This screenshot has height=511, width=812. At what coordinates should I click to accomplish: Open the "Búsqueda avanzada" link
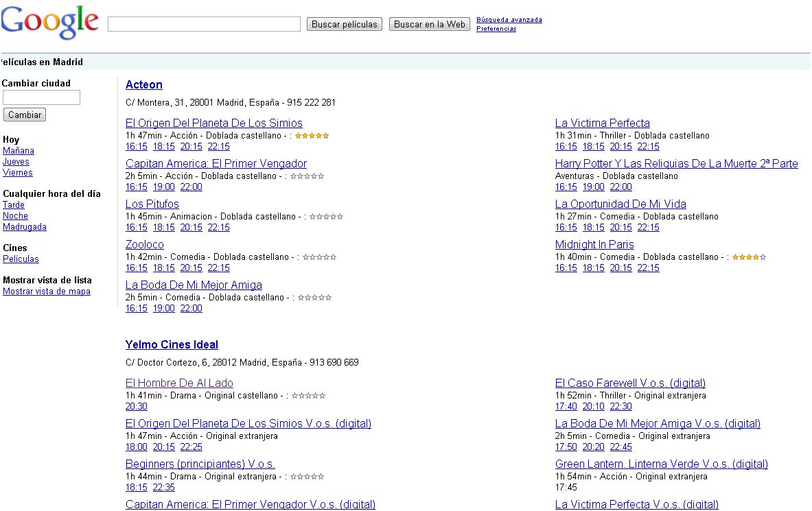click(509, 20)
